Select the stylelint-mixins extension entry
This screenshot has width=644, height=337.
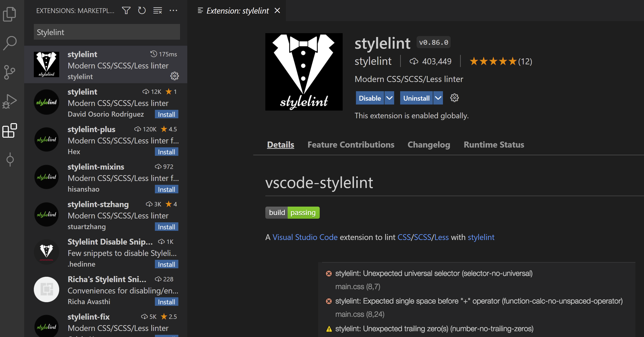[106, 177]
